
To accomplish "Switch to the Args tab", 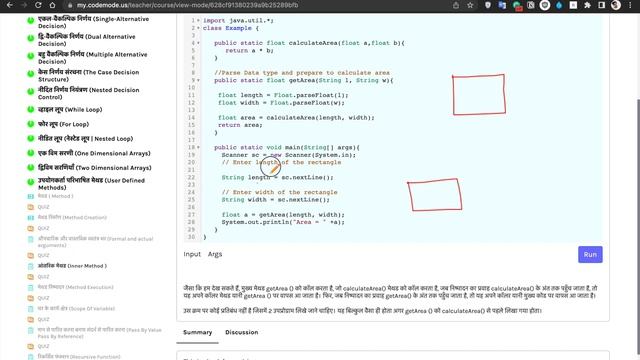I will (215, 254).
